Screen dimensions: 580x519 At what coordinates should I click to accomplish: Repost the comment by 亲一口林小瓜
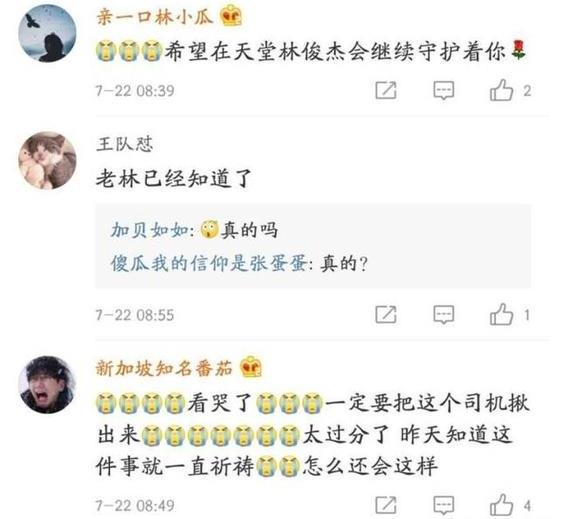pos(386,90)
